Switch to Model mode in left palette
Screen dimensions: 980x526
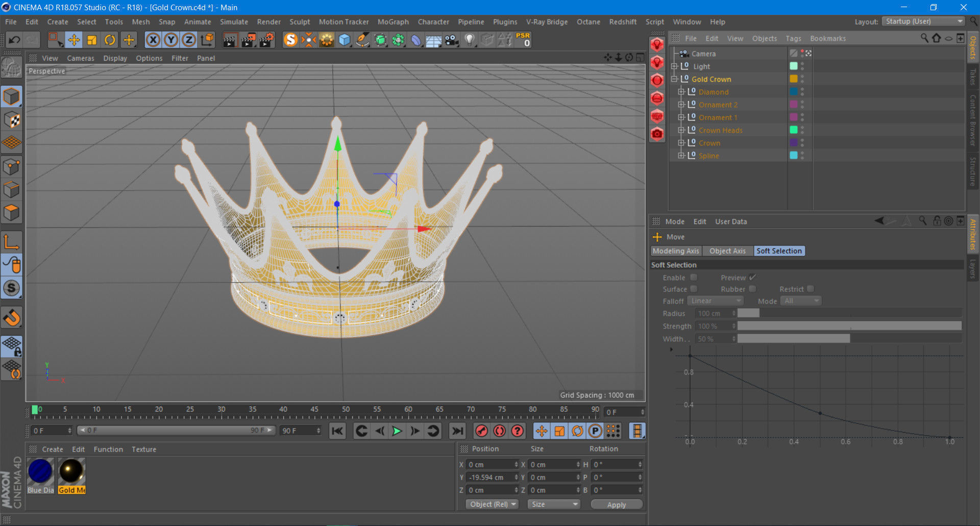(x=11, y=96)
